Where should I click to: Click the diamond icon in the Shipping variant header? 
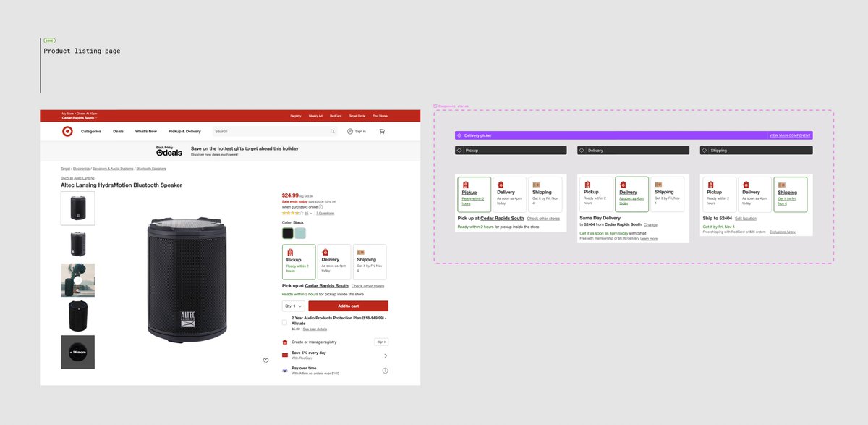[705, 151]
